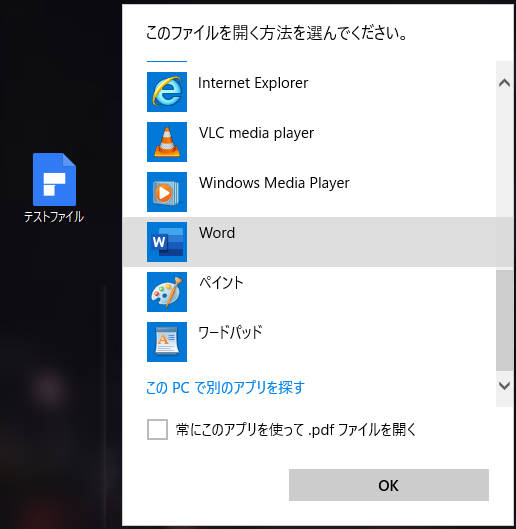Viewport: 516px width, 529px height.
Task: Select the ワードパッド document icon
Action: (x=167, y=342)
